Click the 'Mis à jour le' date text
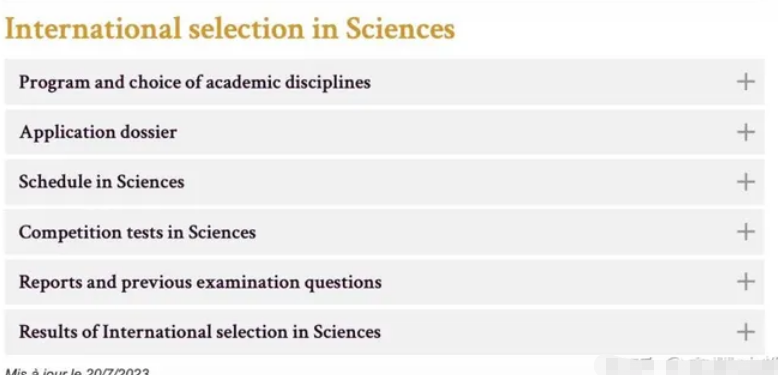 point(77,371)
